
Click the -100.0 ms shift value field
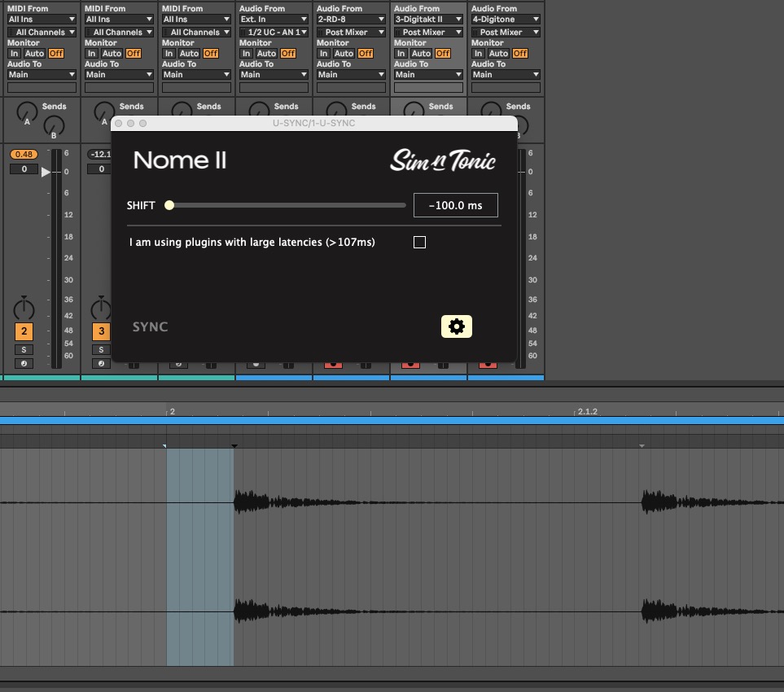point(455,205)
